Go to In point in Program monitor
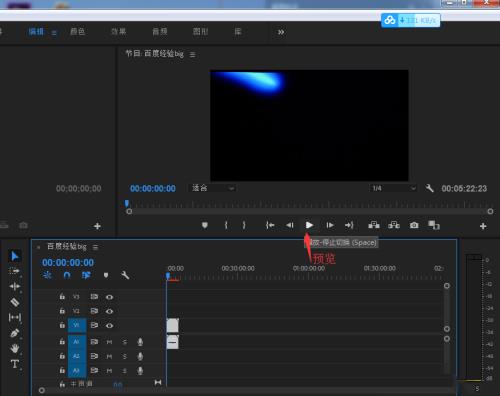500x396 pixels. pyautogui.click(x=270, y=225)
